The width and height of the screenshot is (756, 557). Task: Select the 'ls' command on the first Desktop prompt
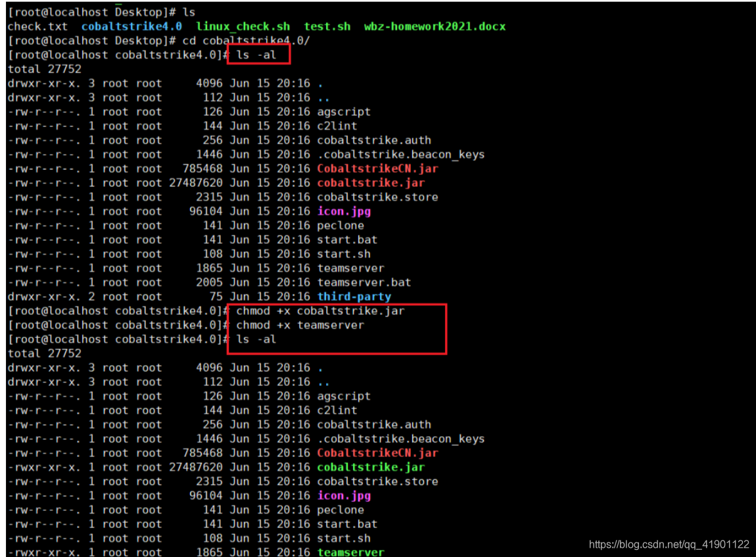[189, 12]
